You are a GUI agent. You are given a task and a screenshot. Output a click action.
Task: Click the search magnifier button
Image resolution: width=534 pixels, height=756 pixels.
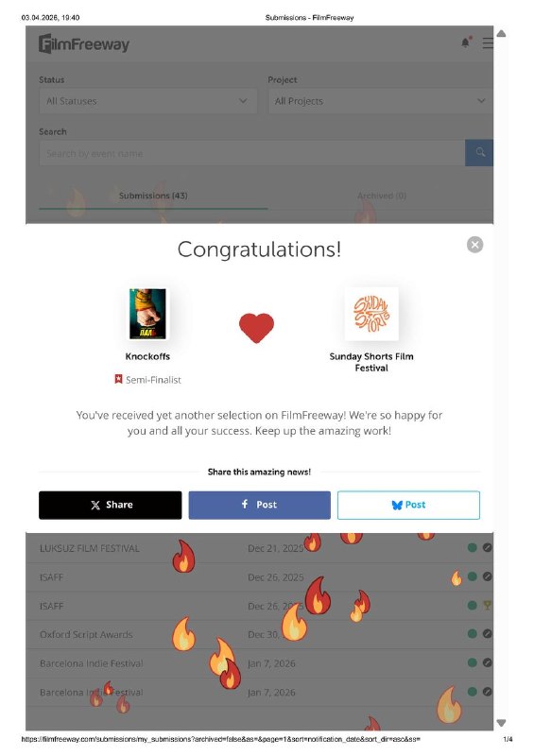479,153
